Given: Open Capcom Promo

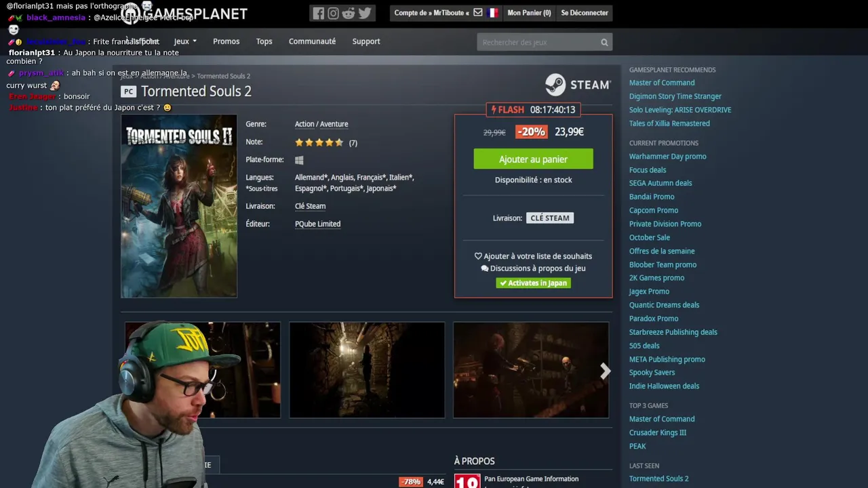Looking at the screenshot, I should pos(654,210).
